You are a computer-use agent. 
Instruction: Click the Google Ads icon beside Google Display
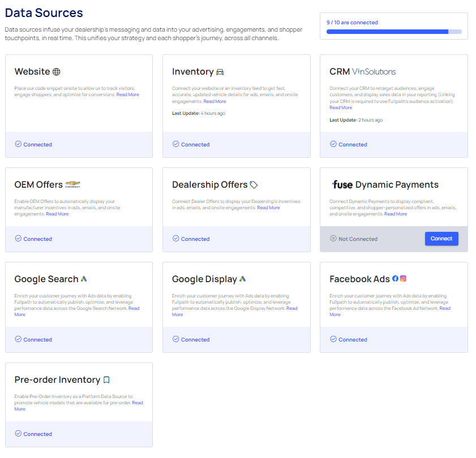pyautogui.click(x=242, y=279)
